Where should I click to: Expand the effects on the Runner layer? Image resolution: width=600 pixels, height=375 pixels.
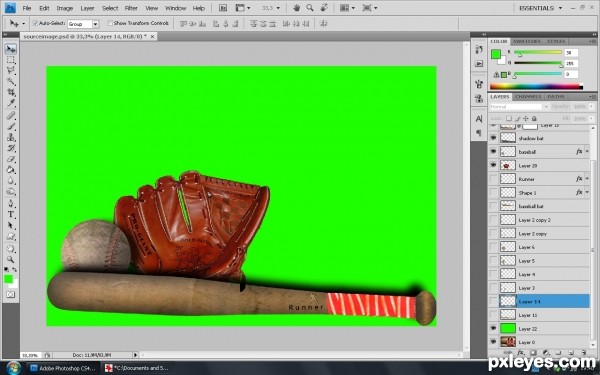pyautogui.click(x=587, y=179)
